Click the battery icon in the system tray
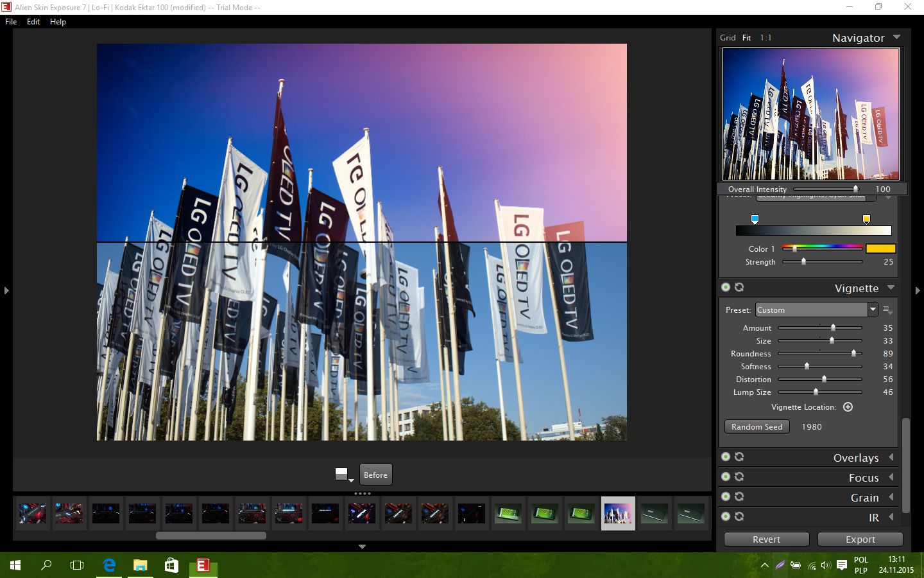The width and height of the screenshot is (924, 578). tap(796, 566)
